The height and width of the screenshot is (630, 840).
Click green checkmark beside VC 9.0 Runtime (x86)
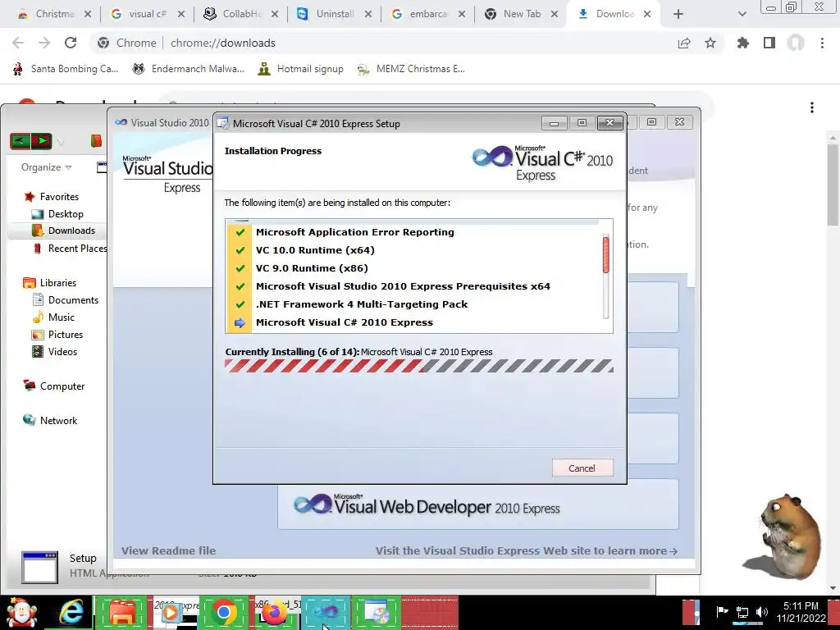(240, 268)
